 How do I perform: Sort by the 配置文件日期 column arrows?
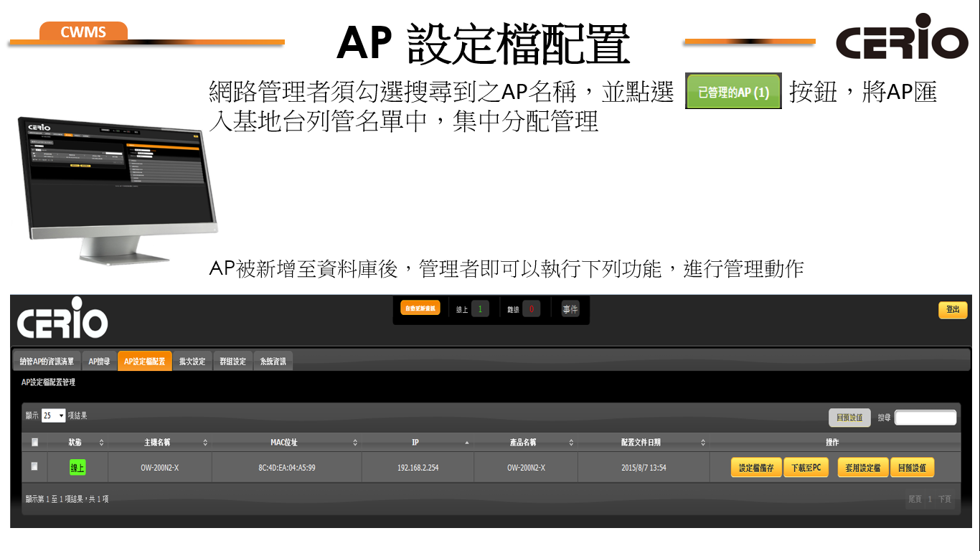tap(703, 443)
